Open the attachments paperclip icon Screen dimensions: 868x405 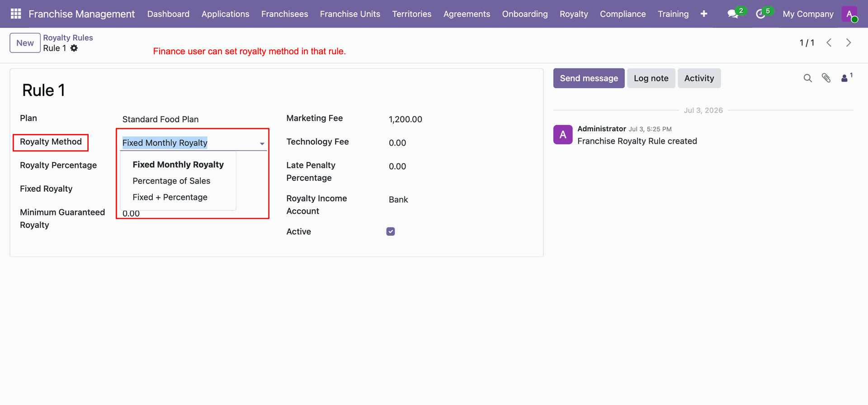pos(826,78)
